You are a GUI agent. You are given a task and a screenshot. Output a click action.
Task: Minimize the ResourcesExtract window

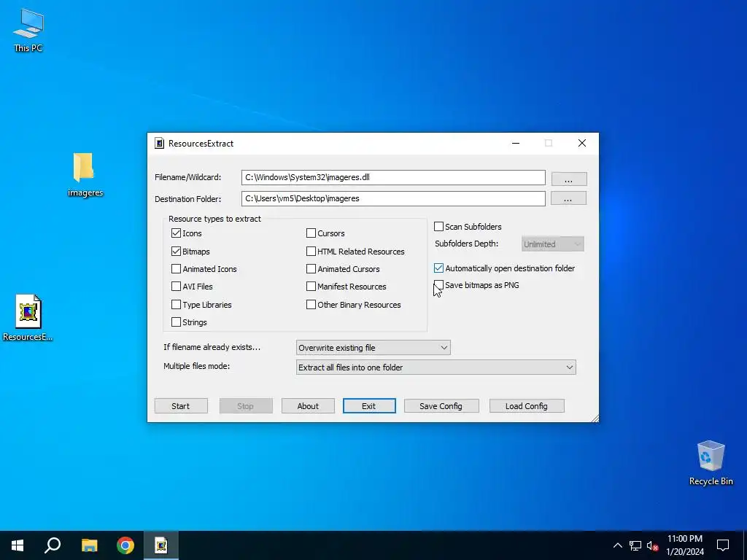coord(516,144)
